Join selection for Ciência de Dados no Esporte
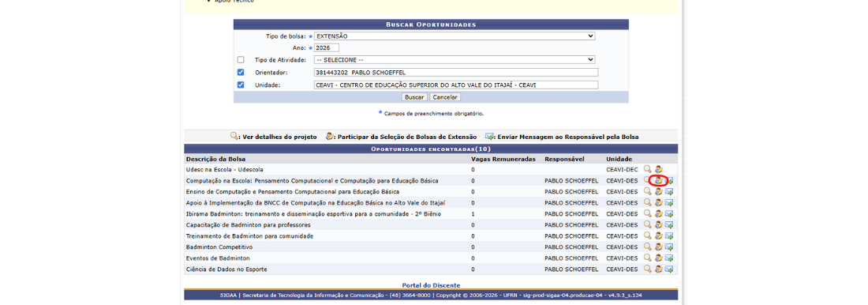 [658, 269]
